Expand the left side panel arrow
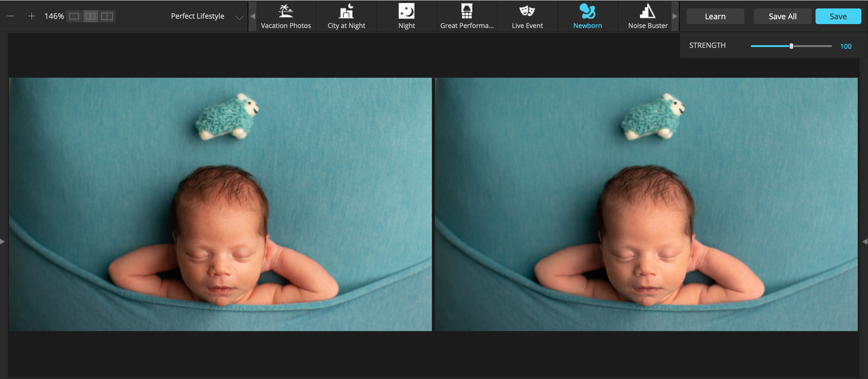The image size is (868, 379). coord(2,241)
